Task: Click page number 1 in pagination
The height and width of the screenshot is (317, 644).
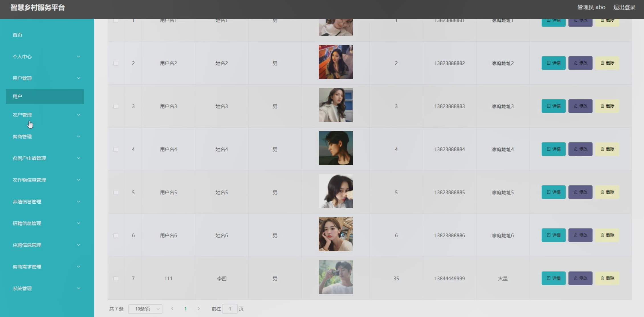Action: click(x=185, y=309)
